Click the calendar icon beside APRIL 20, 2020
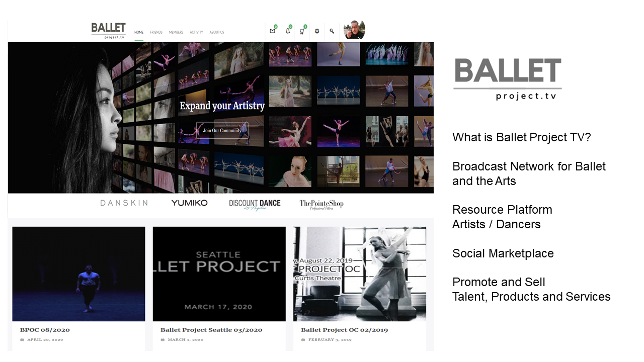Image resolution: width=644 pixels, height=362 pixels. click(x=22, y=340)
